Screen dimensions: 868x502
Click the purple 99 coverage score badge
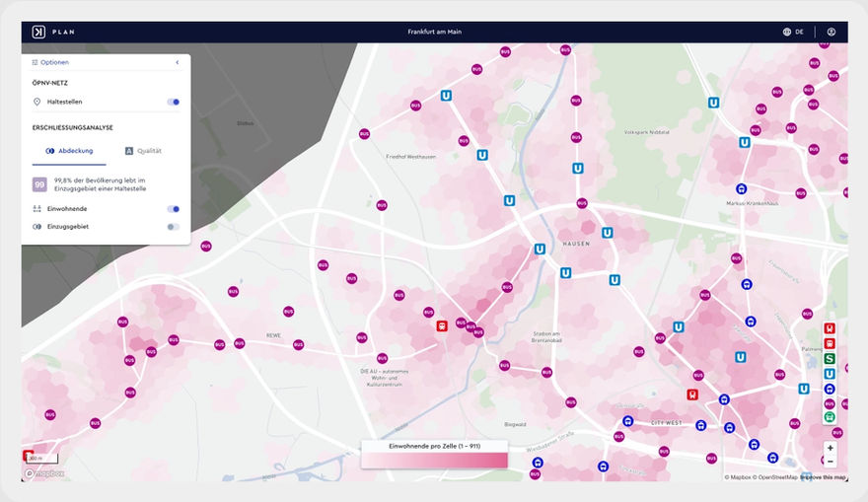click(x=39, y=184)
